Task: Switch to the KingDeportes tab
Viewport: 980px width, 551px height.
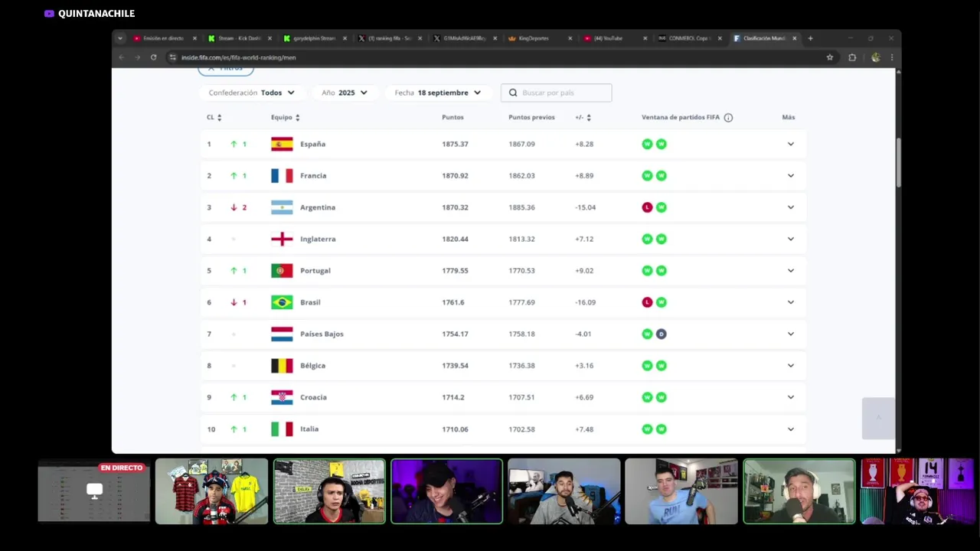Action: pos(539,38)
